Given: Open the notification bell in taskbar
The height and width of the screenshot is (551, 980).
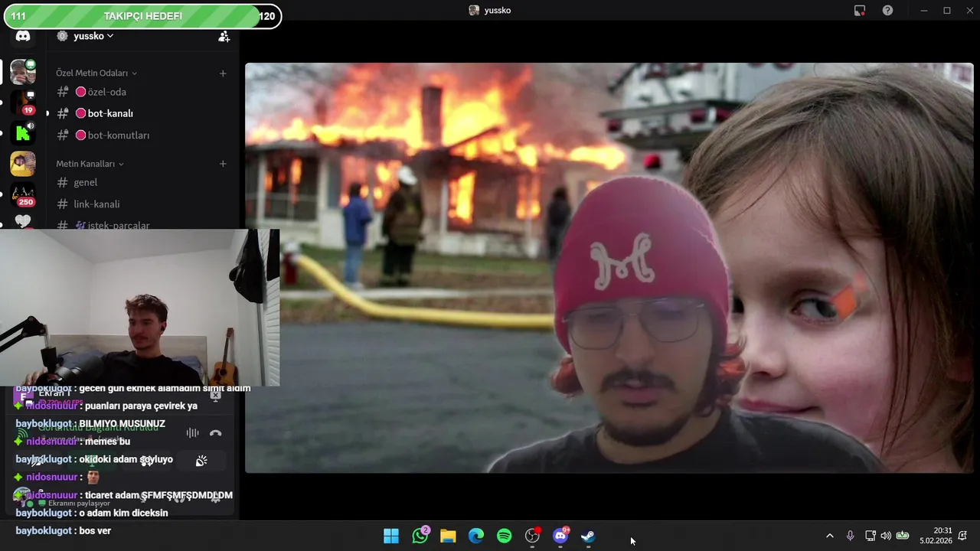Looking at the screenshot, I should pos(963,536).
